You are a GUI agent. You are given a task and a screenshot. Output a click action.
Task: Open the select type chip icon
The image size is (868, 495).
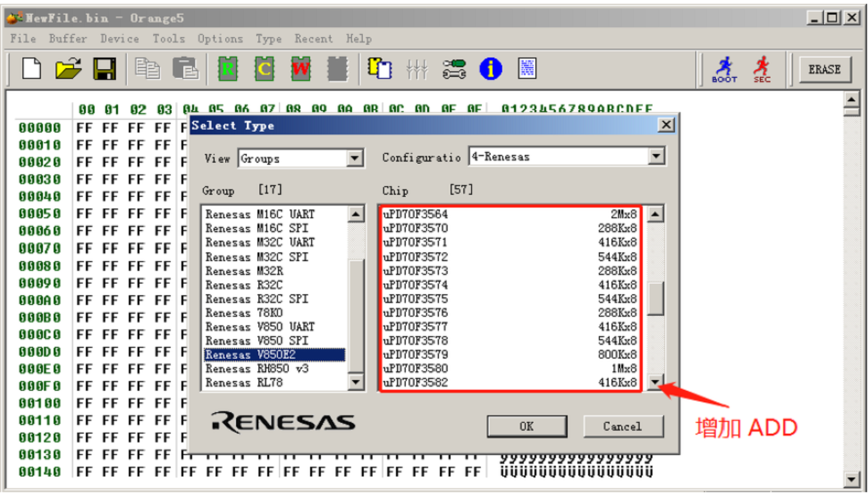point(379,68)
